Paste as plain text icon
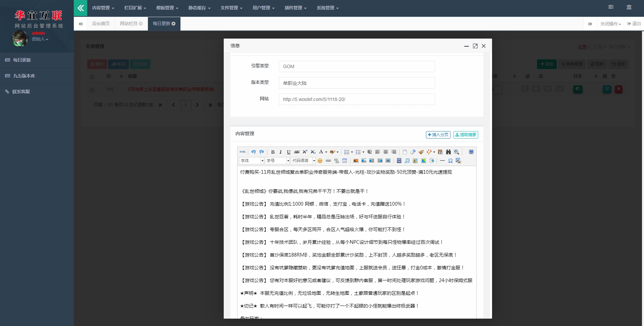The image size is (644, 326). tap(440, 152)
